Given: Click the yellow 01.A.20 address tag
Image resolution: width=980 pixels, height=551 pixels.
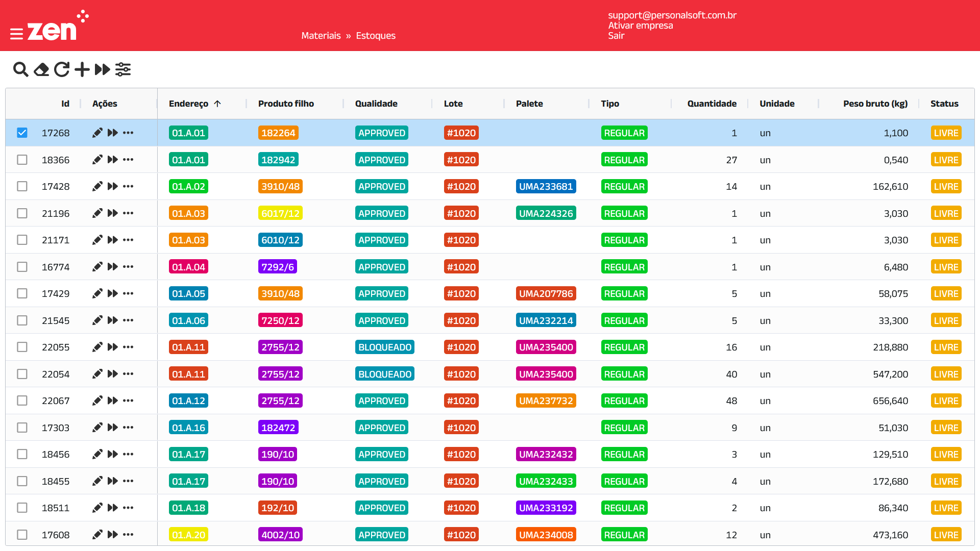Looking at the screenshot, I should (x=188, y=535).
